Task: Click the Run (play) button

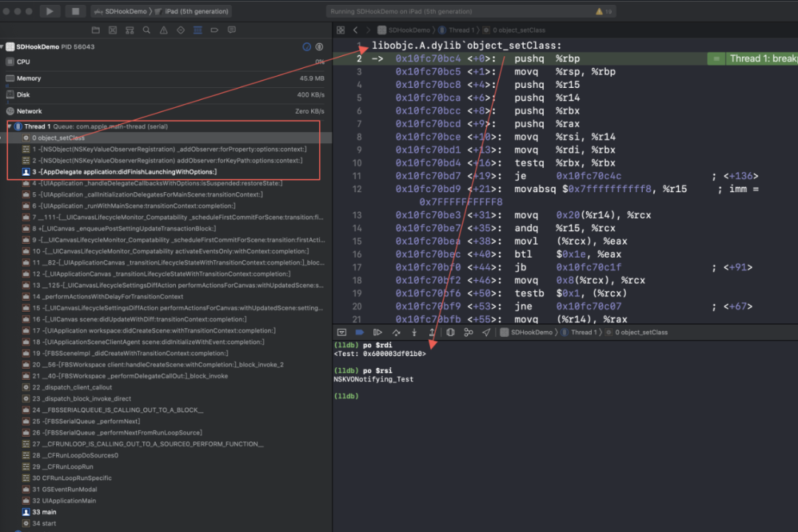Action: point(50,11)
